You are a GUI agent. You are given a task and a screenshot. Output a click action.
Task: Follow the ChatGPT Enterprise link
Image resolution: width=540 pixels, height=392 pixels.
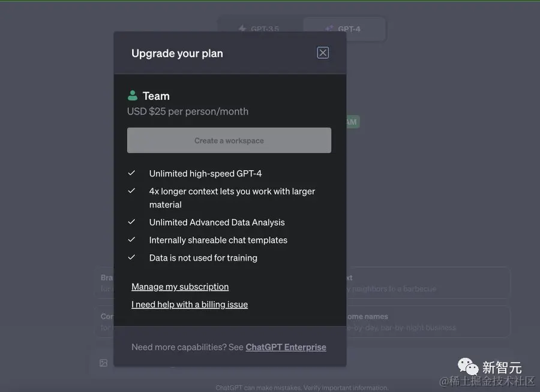(x=286, y=347)
